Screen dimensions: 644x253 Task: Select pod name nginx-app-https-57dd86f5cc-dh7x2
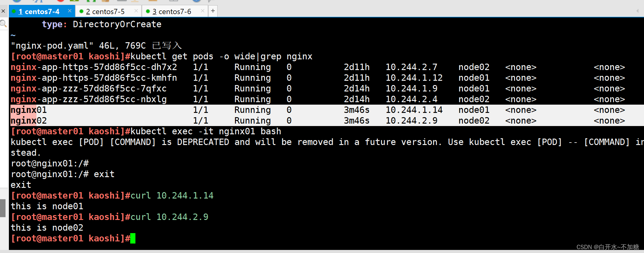click(94, 67)
